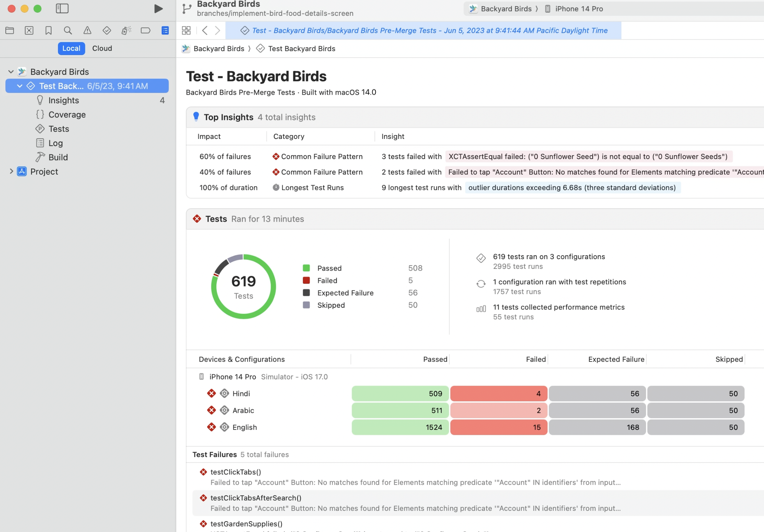
Task: Select the Local reports tab
Action: (x=71, y=48)
